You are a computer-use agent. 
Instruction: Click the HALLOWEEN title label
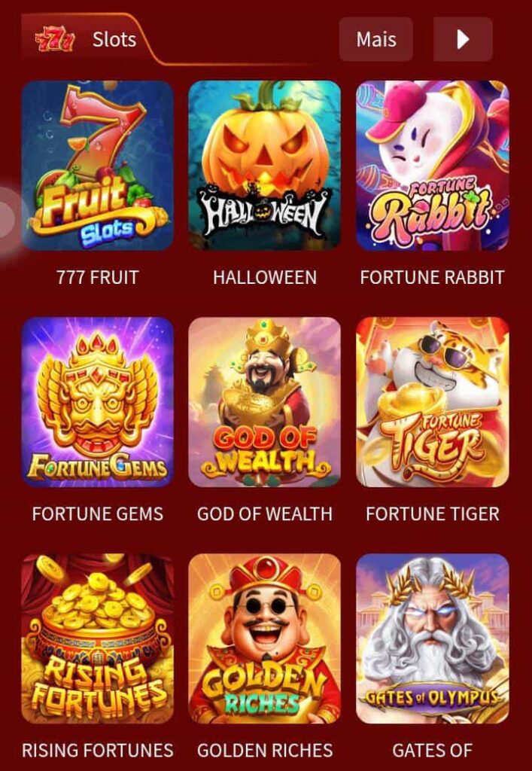(x=265, y=278)
